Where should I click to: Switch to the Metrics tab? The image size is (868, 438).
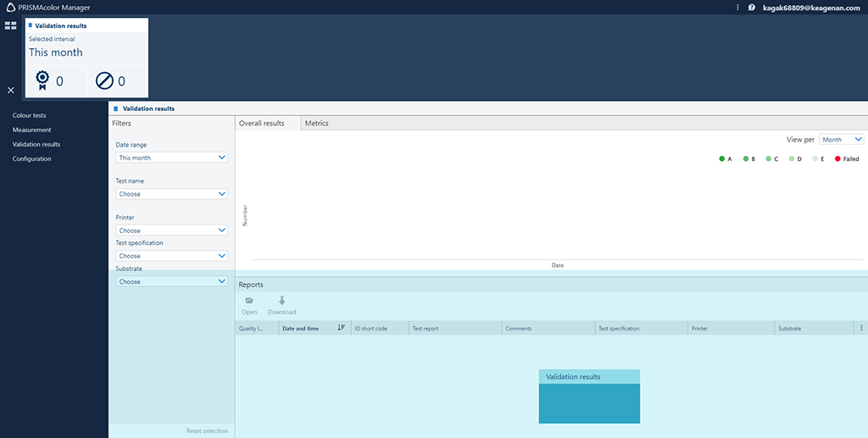[316, 124]
